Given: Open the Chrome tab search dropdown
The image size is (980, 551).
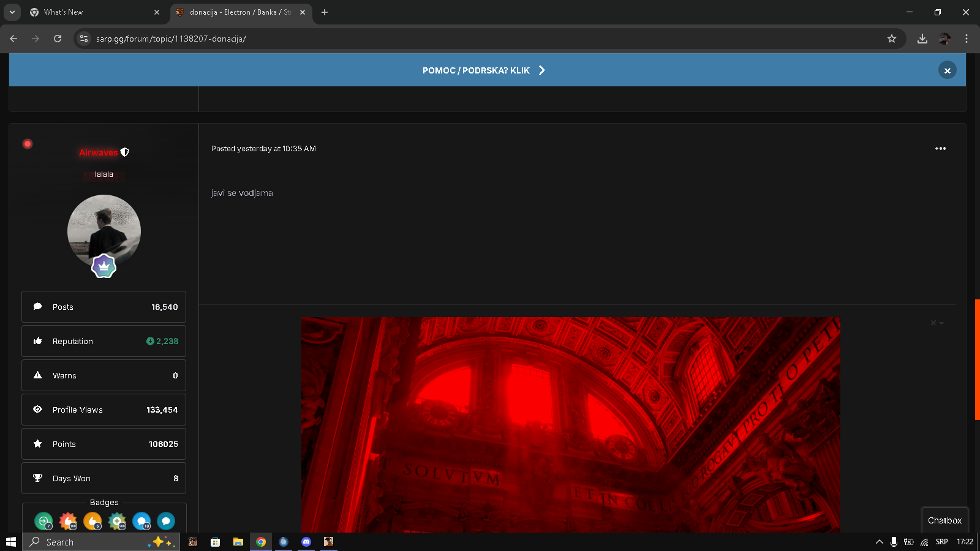Looking at the screenshot, I should (12, 12).
